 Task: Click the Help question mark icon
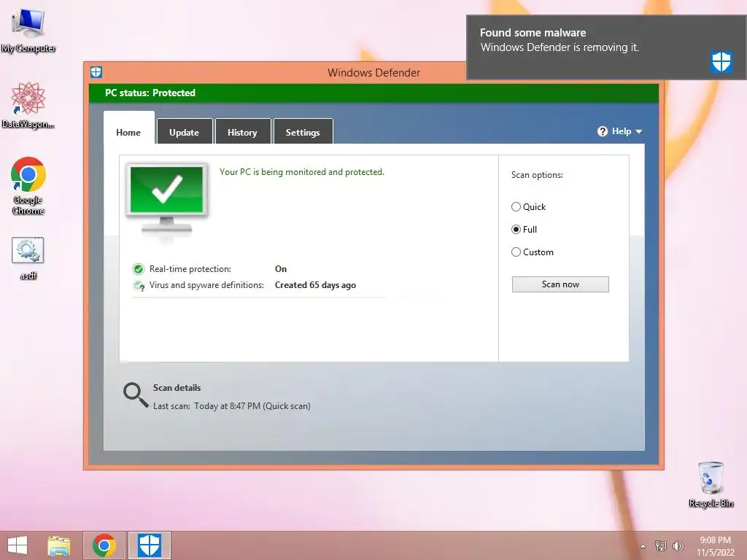pos(602,131)
